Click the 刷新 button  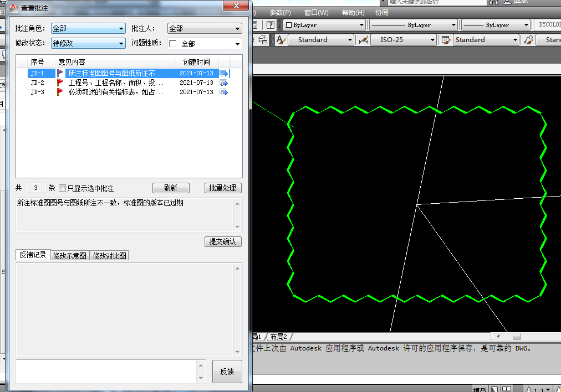coord(171,188)
